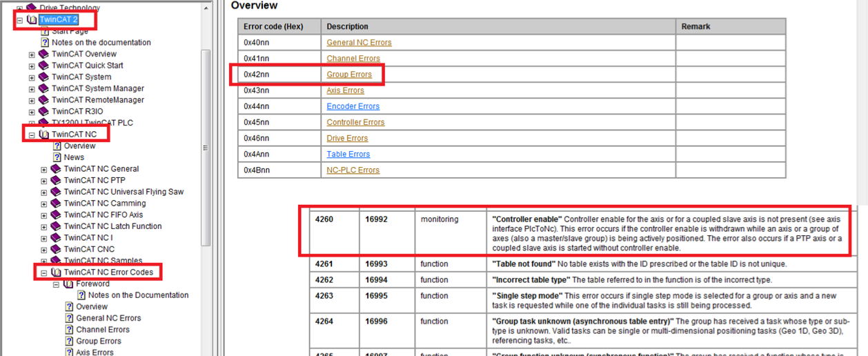Open Notes on the documentation page icon
Screen dimensions: 868x356
tap(45, 42)
